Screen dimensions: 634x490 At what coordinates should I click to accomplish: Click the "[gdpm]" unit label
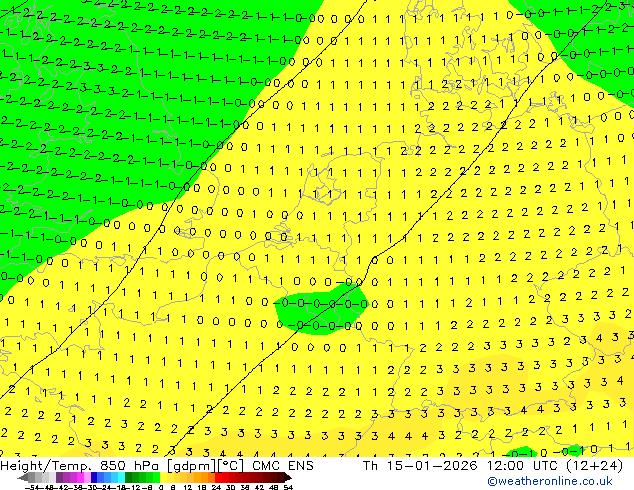click(192, 466)
